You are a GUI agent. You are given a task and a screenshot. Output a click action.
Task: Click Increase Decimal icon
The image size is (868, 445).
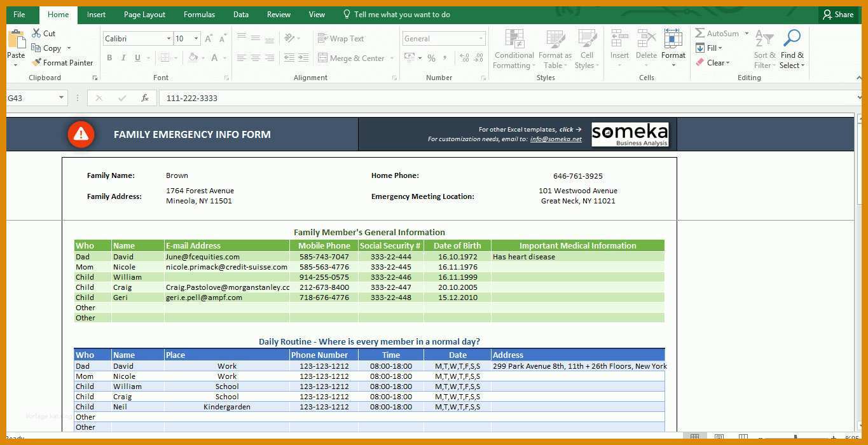coord(464,58)
